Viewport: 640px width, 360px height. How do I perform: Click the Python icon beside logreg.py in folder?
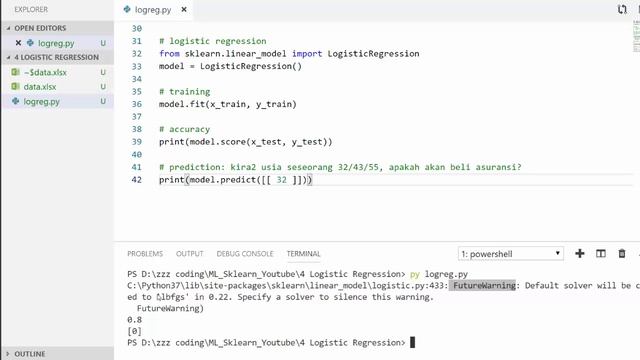click(x=16, y=101)
